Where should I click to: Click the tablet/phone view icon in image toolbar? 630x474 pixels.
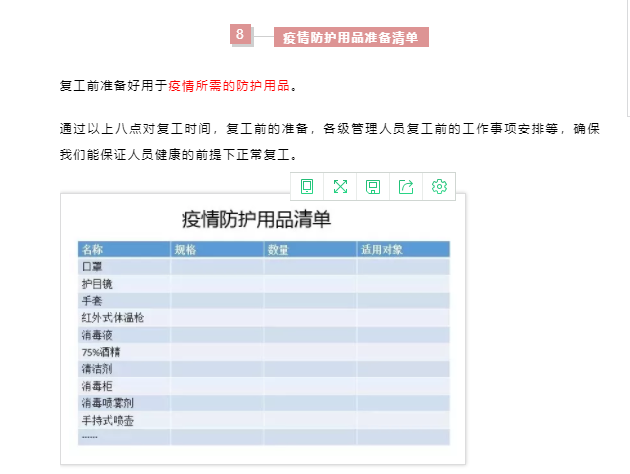[307, 187]
